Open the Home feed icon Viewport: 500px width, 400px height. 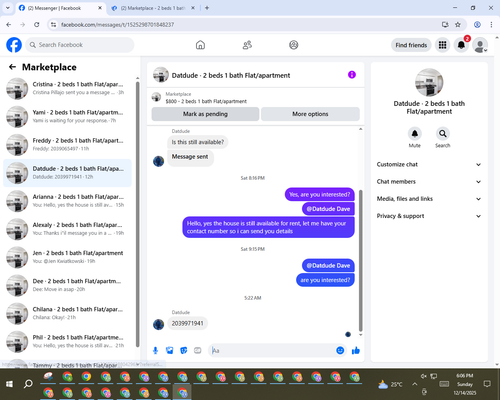tap(200, 45)
